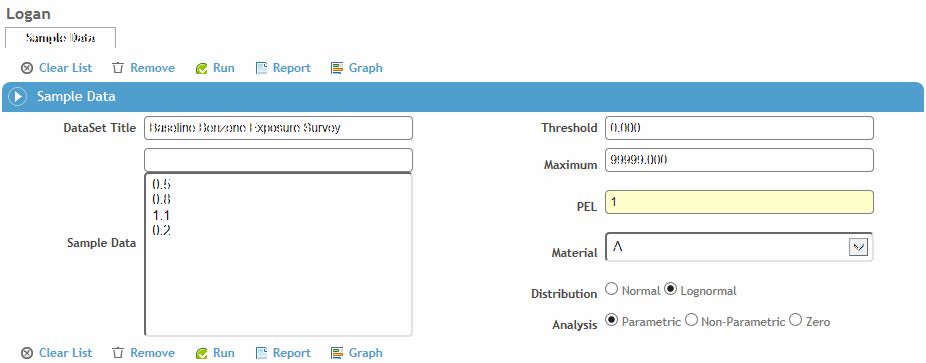926x363 pixels.
Task: Collapse the Sample Data panel arrow
Action: point(18,97)
